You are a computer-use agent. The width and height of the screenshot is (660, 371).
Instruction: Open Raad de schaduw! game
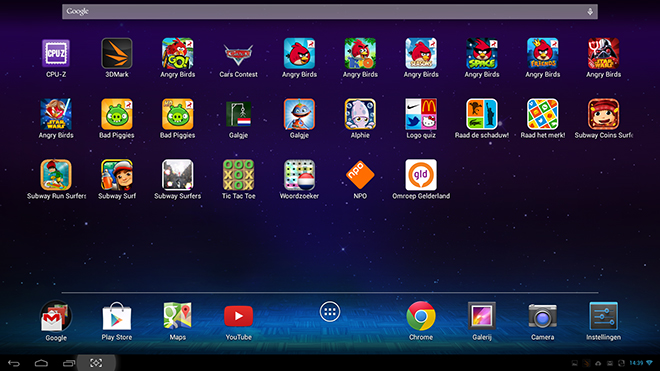pos(482,114)
